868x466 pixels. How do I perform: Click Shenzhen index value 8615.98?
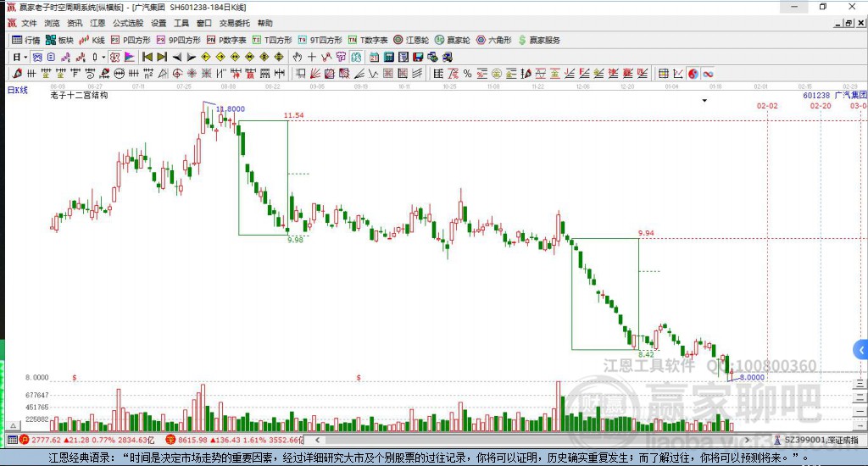(192, 440)
